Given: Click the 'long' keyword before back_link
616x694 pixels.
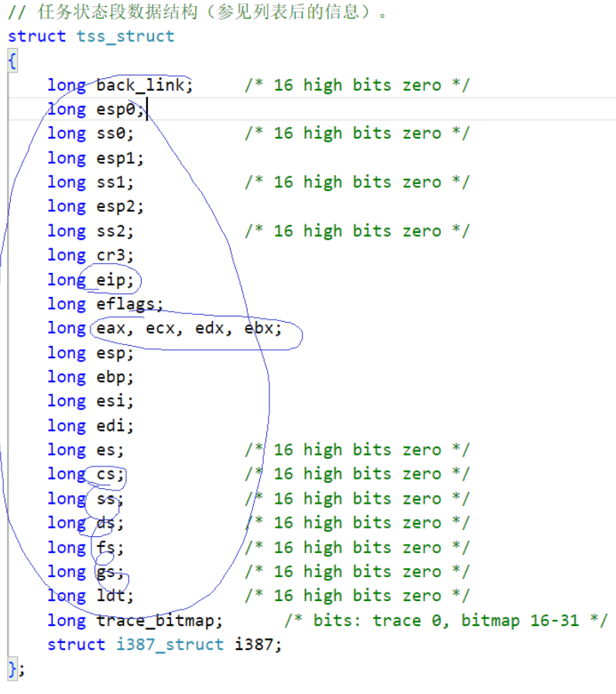Looking at the screenshot, I should point(67,85).
